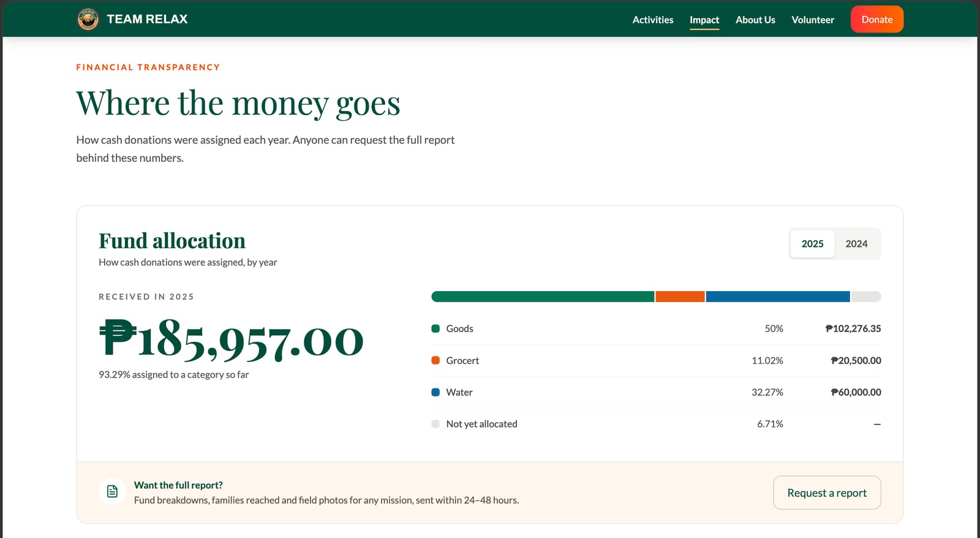The height and width of the screenshot is (538, 980).
Task: Click the ₱20,500.00 Grocert amount
Action: click(856, 360)
